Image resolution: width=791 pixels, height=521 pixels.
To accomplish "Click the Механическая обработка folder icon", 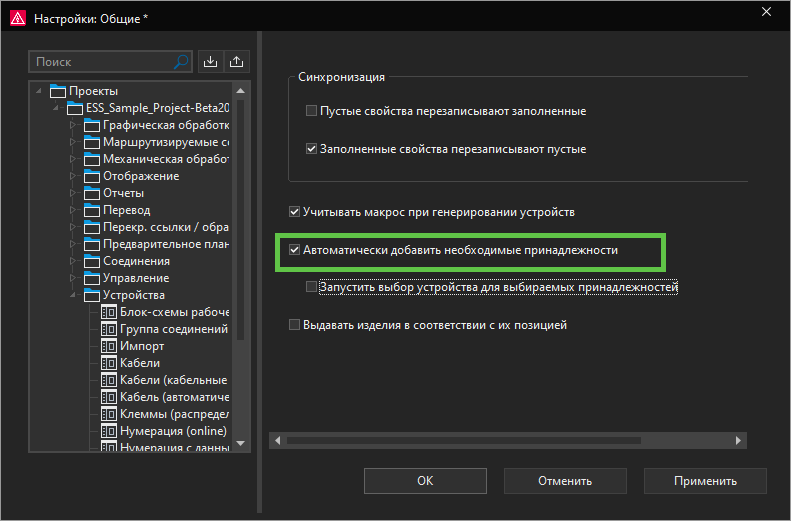I will (92, 159).
